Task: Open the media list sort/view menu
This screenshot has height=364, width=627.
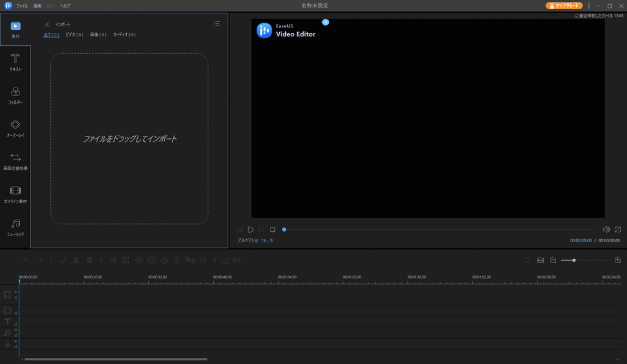Action: click(217, 24)
